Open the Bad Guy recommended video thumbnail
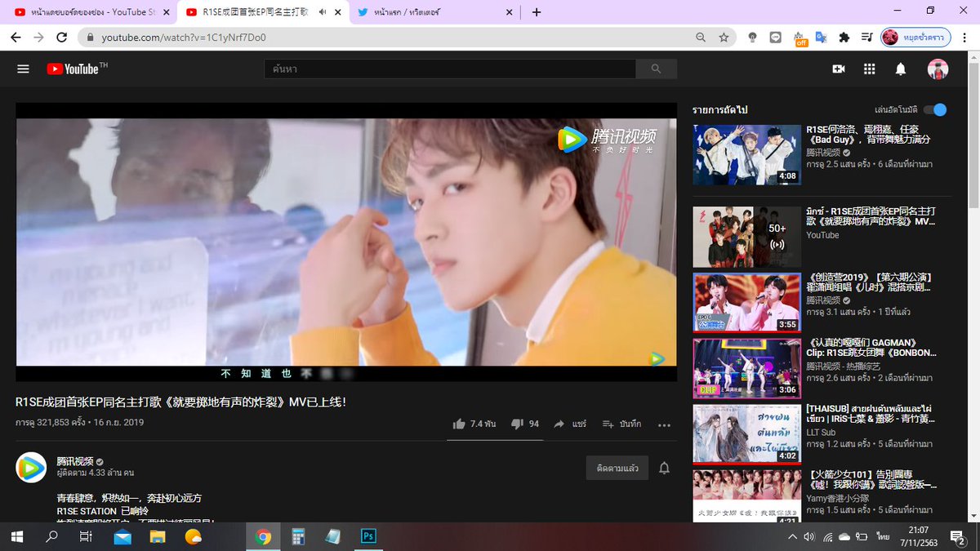980x551 pixels. 746,155
